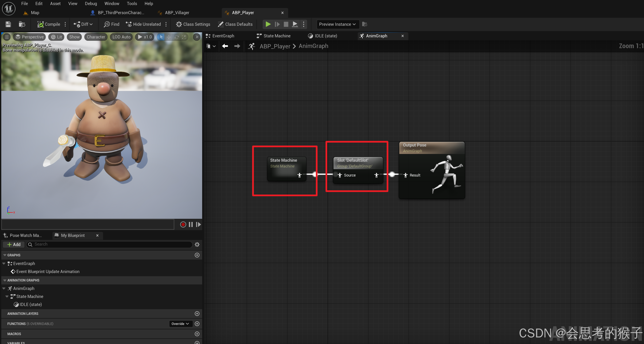The height and width of the screenshot is (344, 644).
Task: Open the Debug menu
Action: 91,4
